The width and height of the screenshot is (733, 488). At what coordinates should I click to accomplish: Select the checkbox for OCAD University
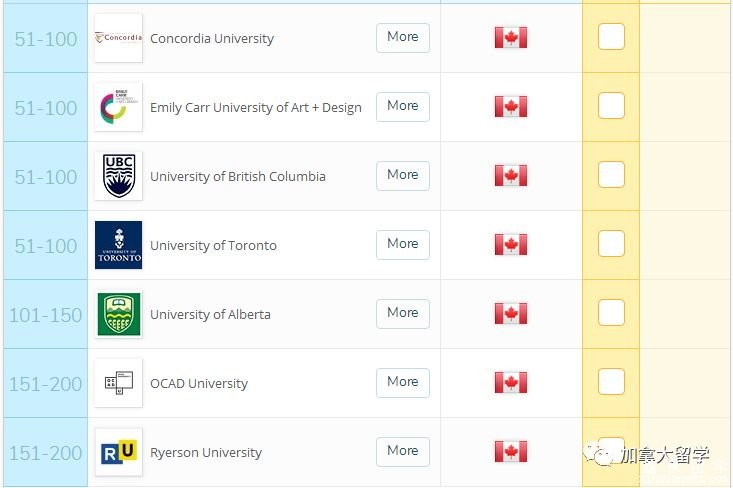coord(611,381)
